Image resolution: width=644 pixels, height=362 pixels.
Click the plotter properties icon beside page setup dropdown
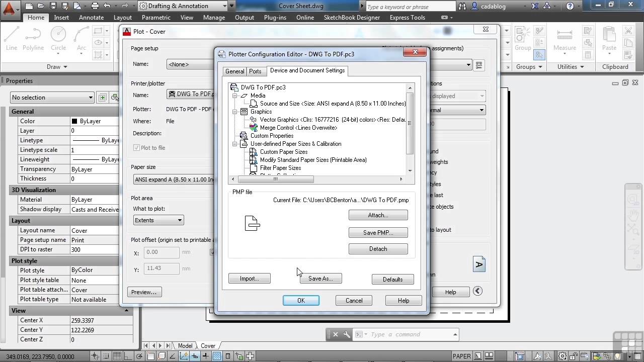(x=479, y=64)
